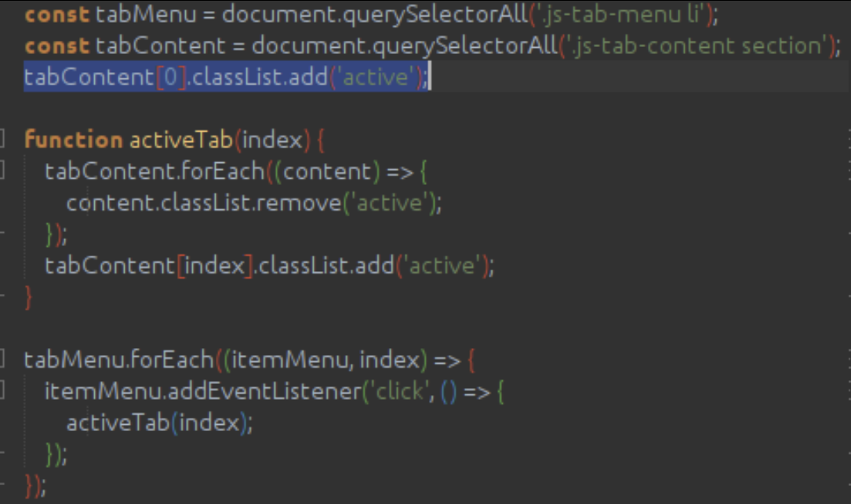Viewport: 851px width, 504px height.
Task: Click the 'function' keyword
Action: click(73, 140)
